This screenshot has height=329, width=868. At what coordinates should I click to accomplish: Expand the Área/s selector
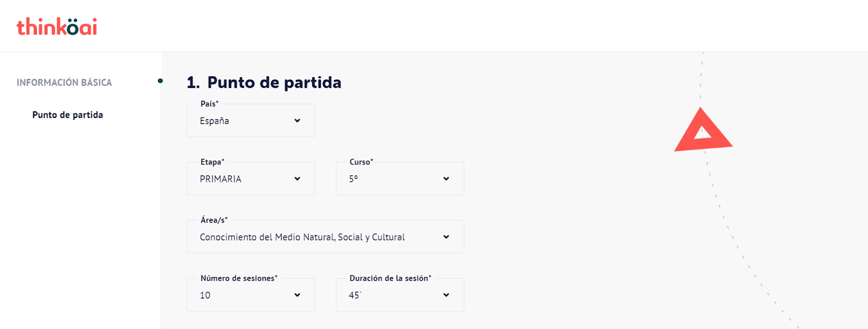325,237
